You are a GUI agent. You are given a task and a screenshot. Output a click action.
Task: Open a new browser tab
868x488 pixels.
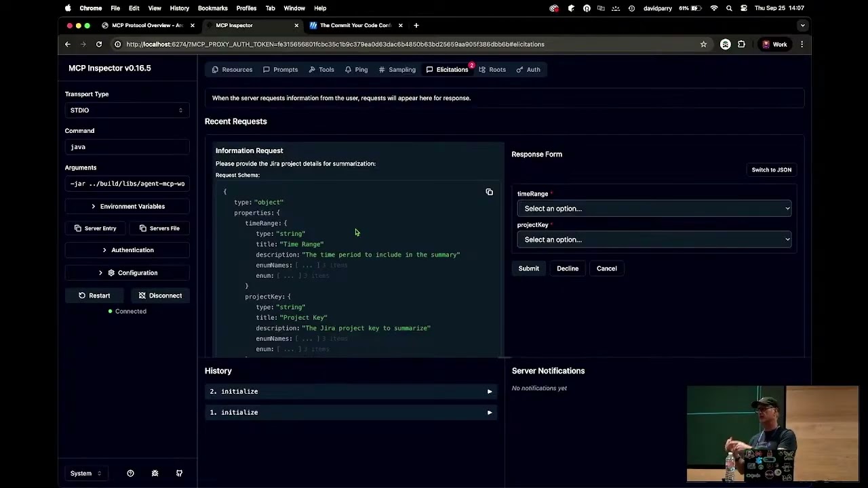[416, 25]
